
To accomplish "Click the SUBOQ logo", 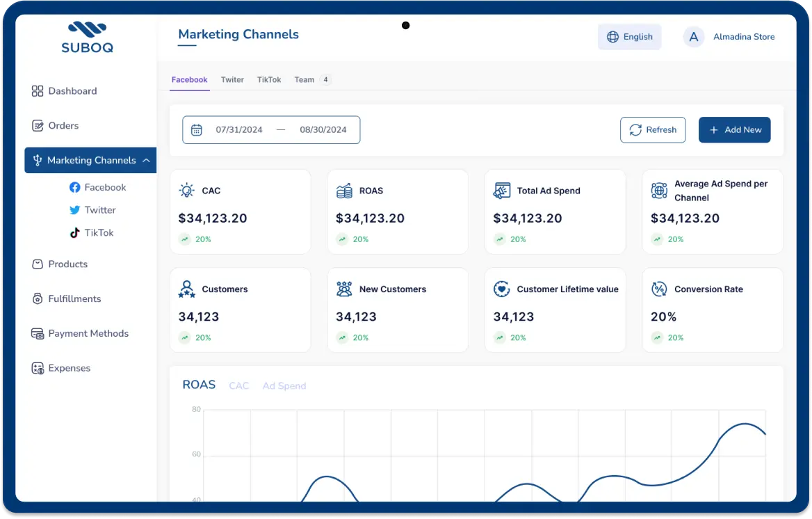I will pyautogui.click(x=87, y=38).
